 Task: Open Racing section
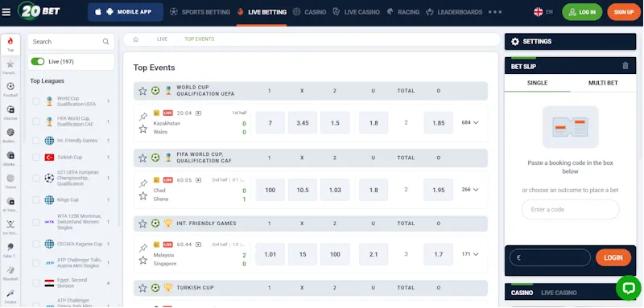403,12
